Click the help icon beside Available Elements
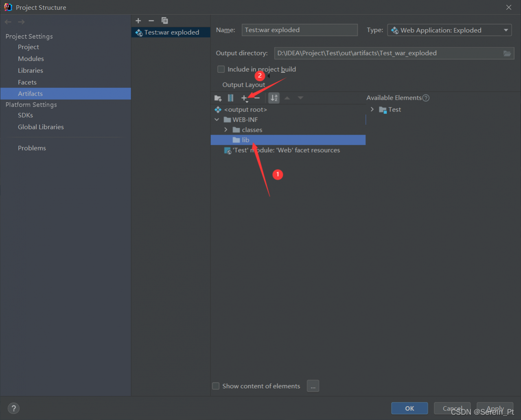521x420 pixels. pyautogui.click(x=426, y=98)
